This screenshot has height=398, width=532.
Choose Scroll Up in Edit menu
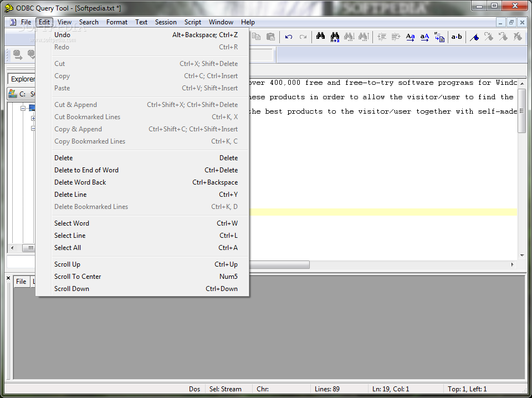coord(142,264)
